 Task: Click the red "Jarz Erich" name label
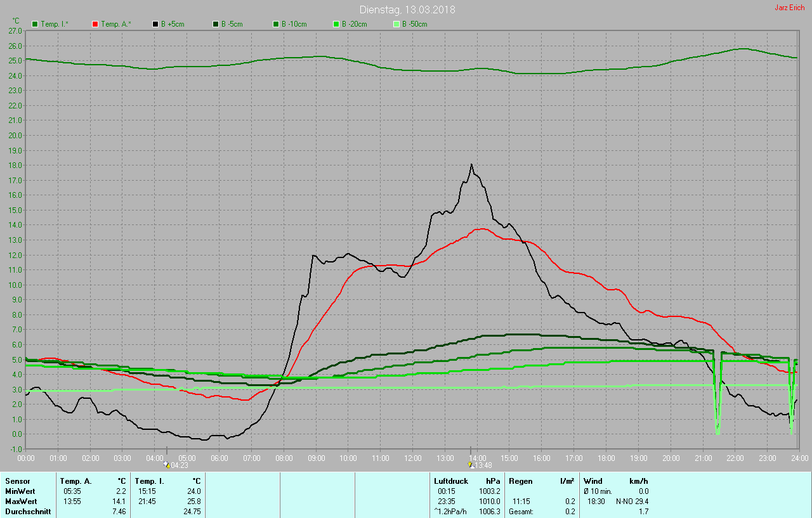[x=790, y=8]
